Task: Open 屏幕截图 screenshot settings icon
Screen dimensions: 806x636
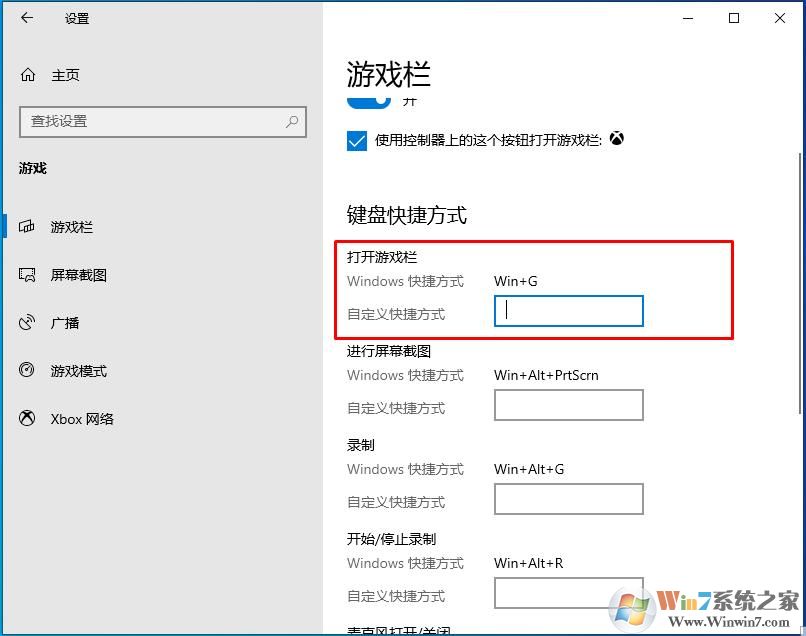Action: (27, 275)
